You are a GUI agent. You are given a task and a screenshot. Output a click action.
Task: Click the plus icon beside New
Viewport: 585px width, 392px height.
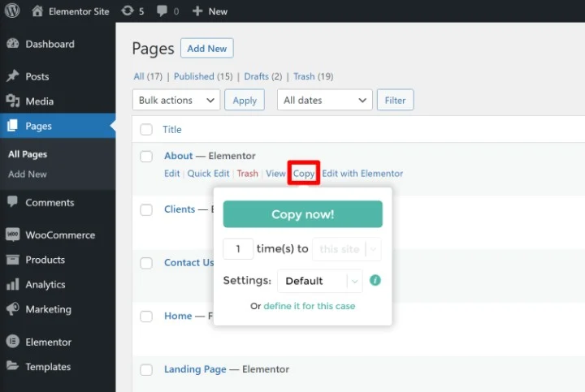click(x=197, y=11)
